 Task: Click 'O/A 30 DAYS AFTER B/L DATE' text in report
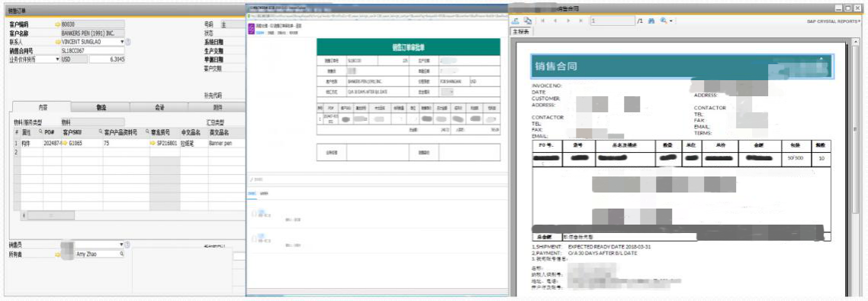click(x=603, y=253)
